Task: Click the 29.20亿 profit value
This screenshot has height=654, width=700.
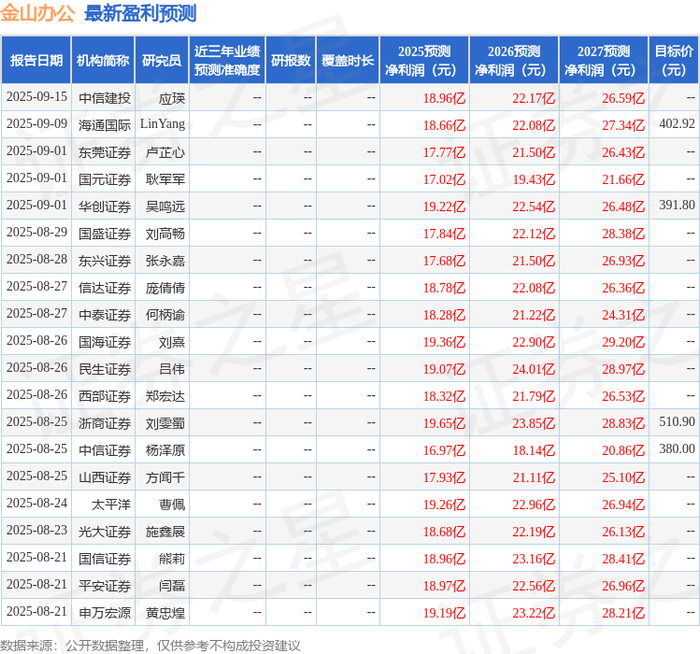Action: point(623,342)
